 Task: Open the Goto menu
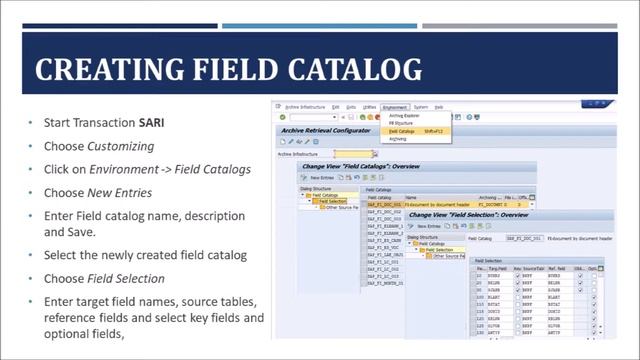pyautogui.click(x=351, y=107)
